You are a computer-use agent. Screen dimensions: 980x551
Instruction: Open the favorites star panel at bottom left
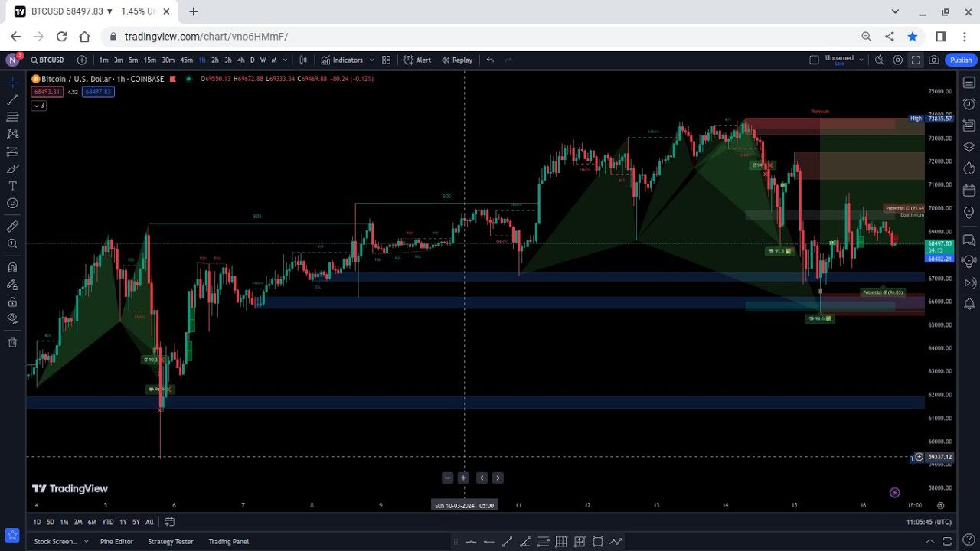click(x=12, y=535)
